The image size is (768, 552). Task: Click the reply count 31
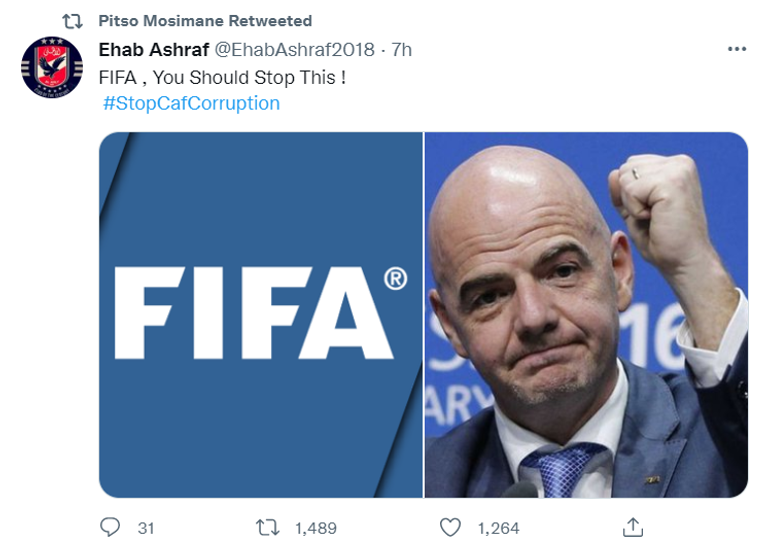click(146, 527)
